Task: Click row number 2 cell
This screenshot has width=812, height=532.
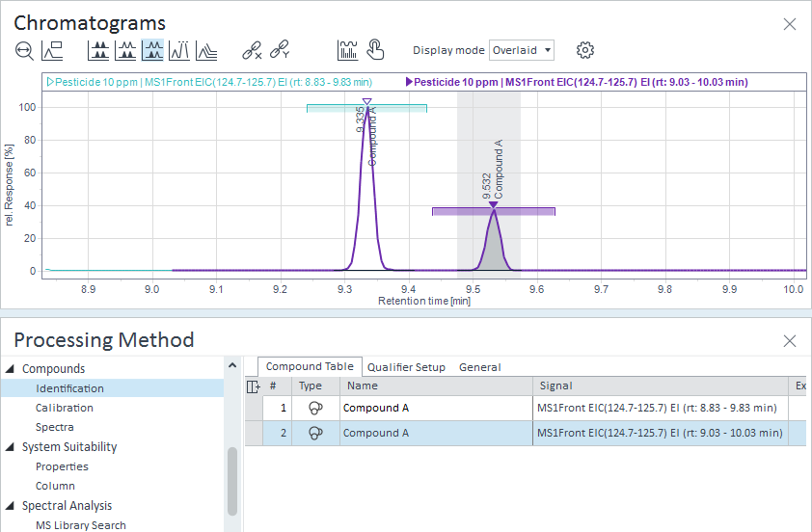Action: pos(277,433)
